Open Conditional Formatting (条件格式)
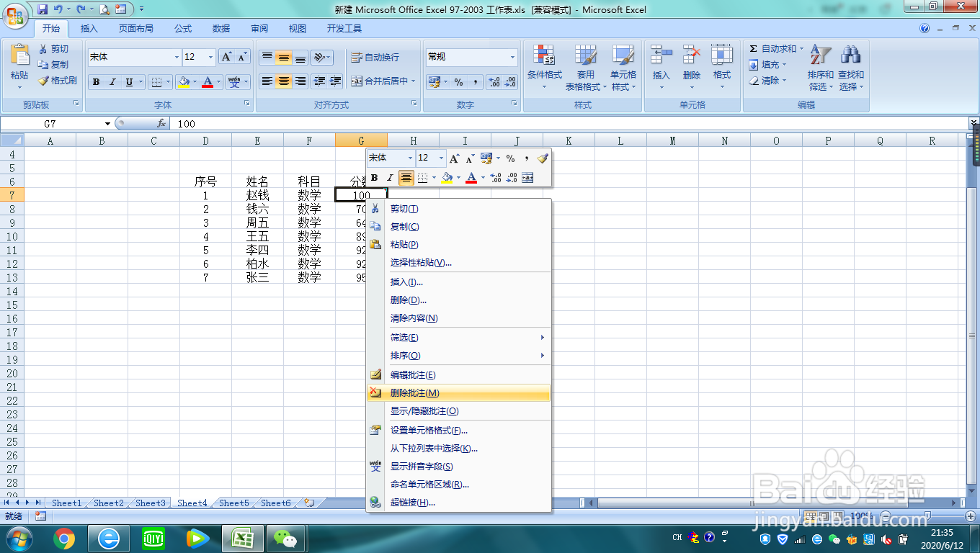 coord(544,68)
